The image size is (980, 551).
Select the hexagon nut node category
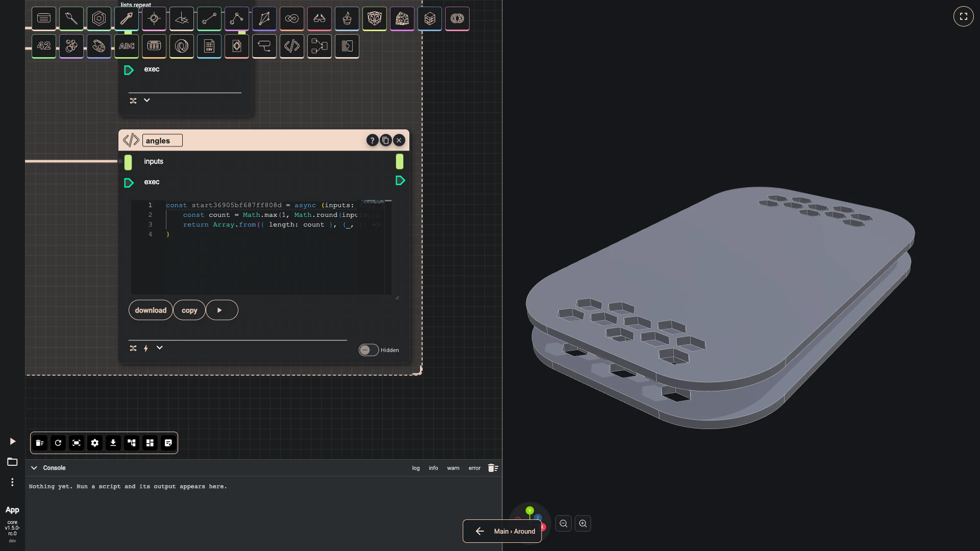pyautogui.click(x=99, y=18)
